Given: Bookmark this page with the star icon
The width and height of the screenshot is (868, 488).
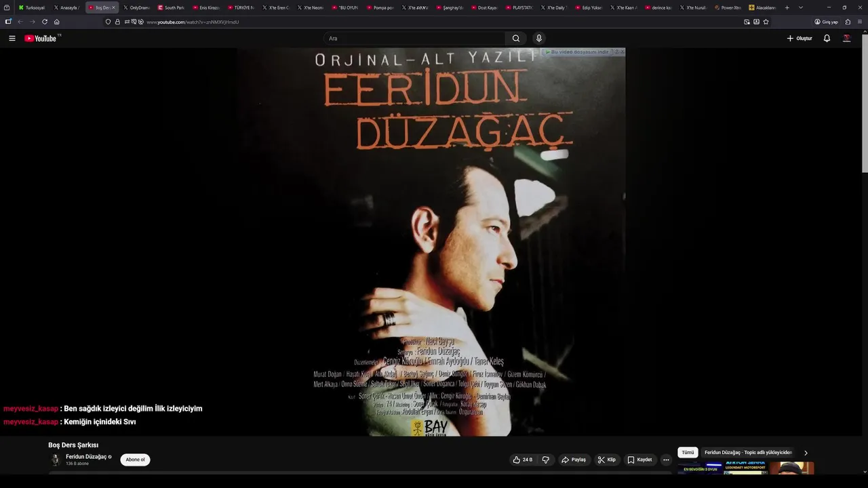Looking at the screenshot, I should [766, 22].
